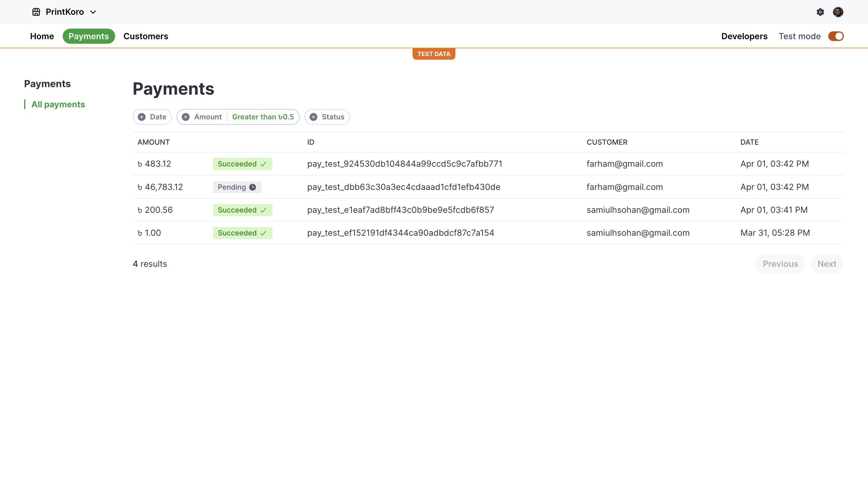This screenshot has width=868, height=495.
Task: Click the Pending status badge for ৳46,783.12
Action: (x=237, y=187)
